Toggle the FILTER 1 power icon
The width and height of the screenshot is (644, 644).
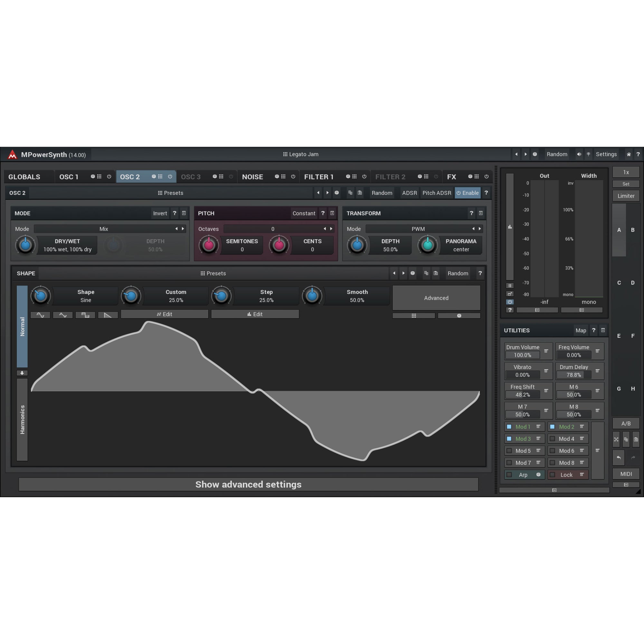[x=364, y=177]
